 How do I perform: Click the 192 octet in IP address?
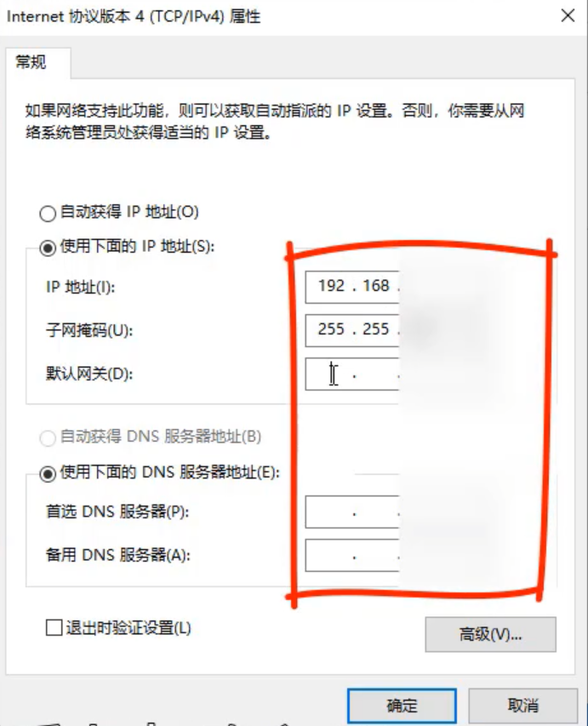331,286
